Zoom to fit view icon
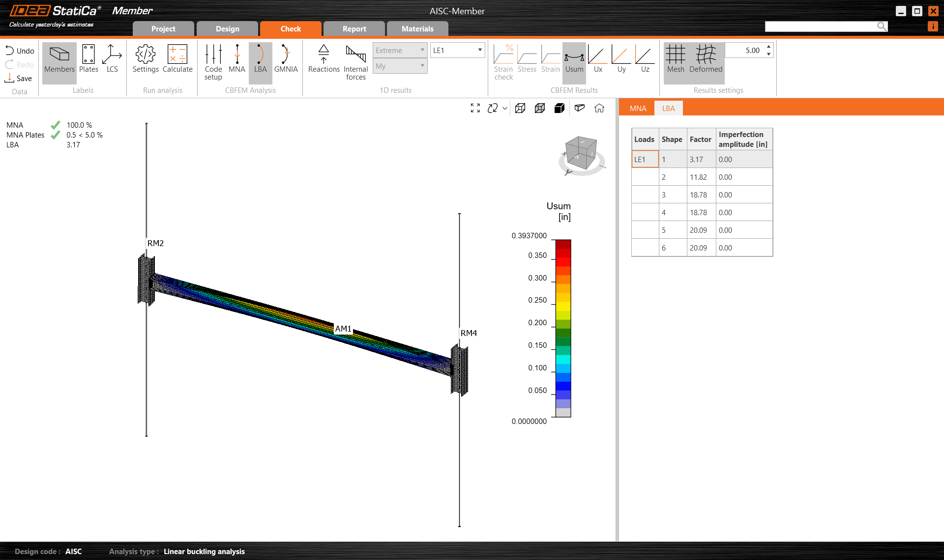 475,109
